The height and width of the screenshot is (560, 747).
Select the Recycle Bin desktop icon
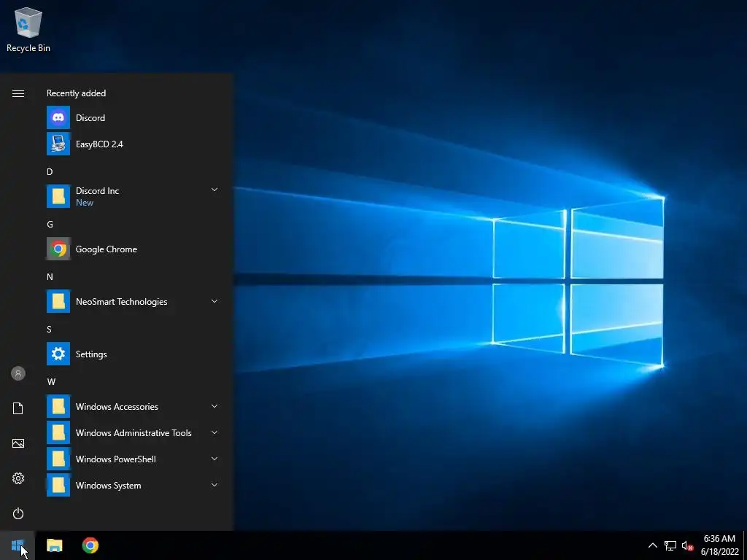28,29
